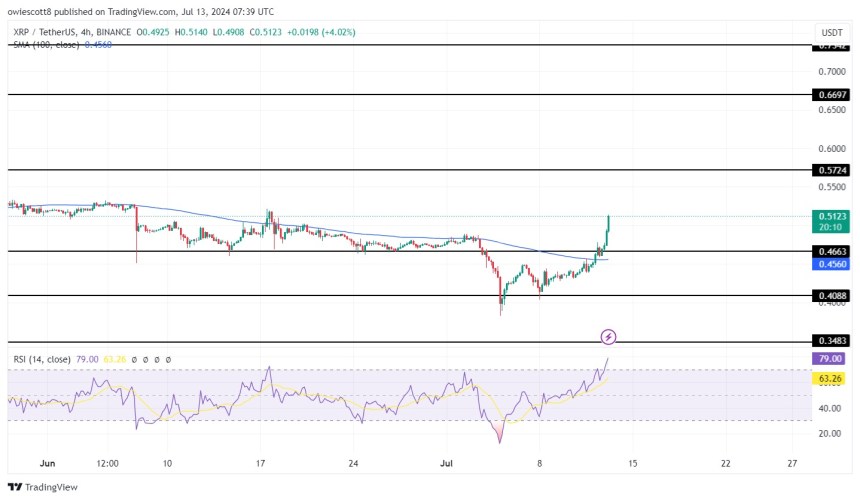Click the purple 79.00 RSI value label
This screenshot has height=500, width=860.
(x=831, y=358)
